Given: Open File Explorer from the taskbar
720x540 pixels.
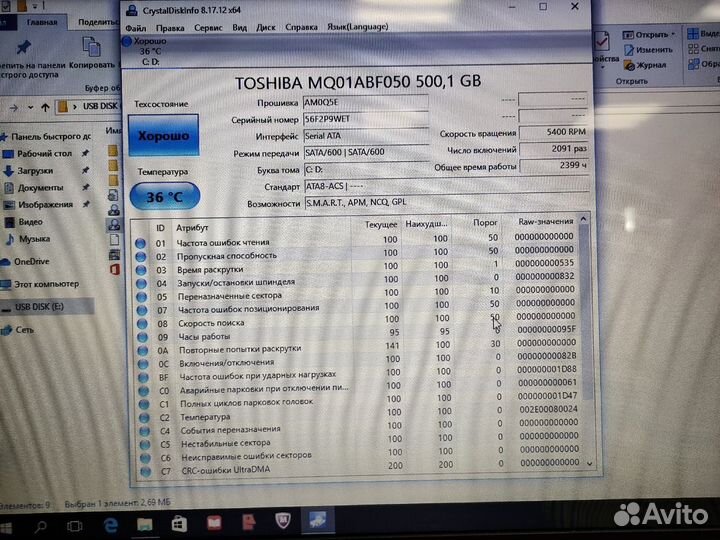Looking at the screenshot, I should coord(145,524).
